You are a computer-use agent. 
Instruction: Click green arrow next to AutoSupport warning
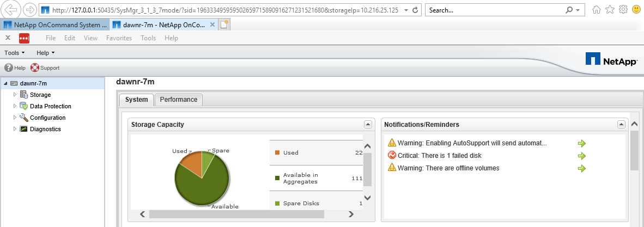[581, 144]
